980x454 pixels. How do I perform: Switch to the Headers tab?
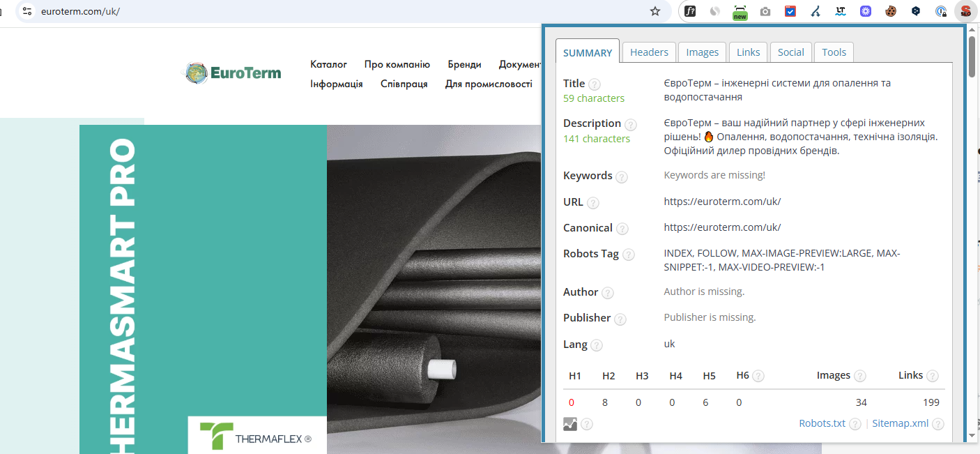649,52
